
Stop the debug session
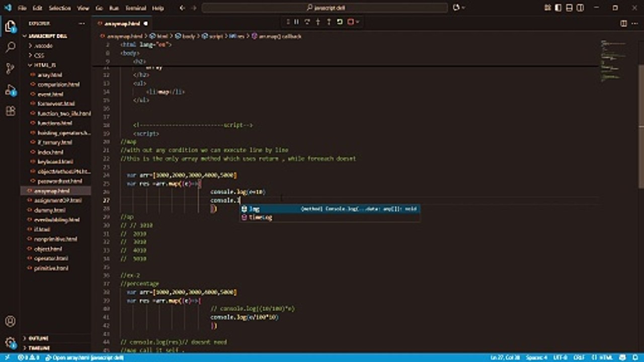pos(351,22)
